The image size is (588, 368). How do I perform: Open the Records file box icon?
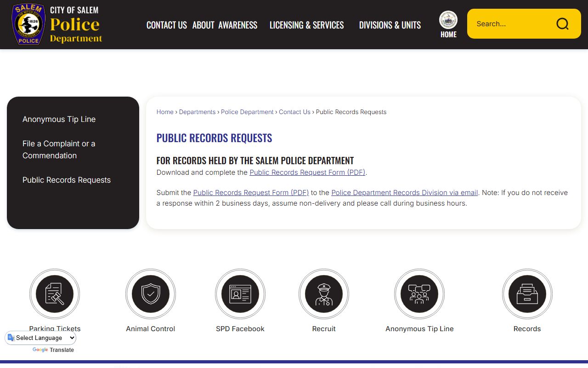tap(527, 294)
